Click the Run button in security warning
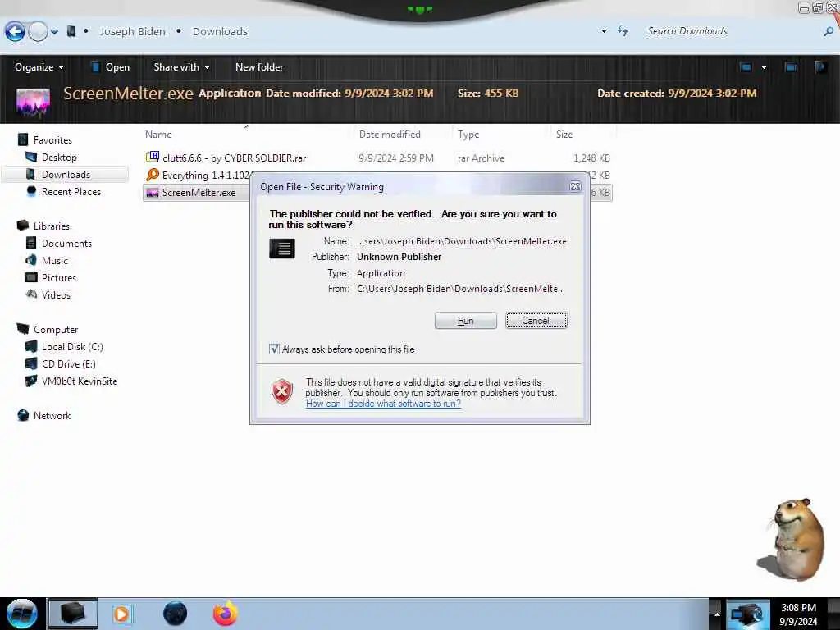This screenshot has height=630, width=840. (x=466, y=321)
